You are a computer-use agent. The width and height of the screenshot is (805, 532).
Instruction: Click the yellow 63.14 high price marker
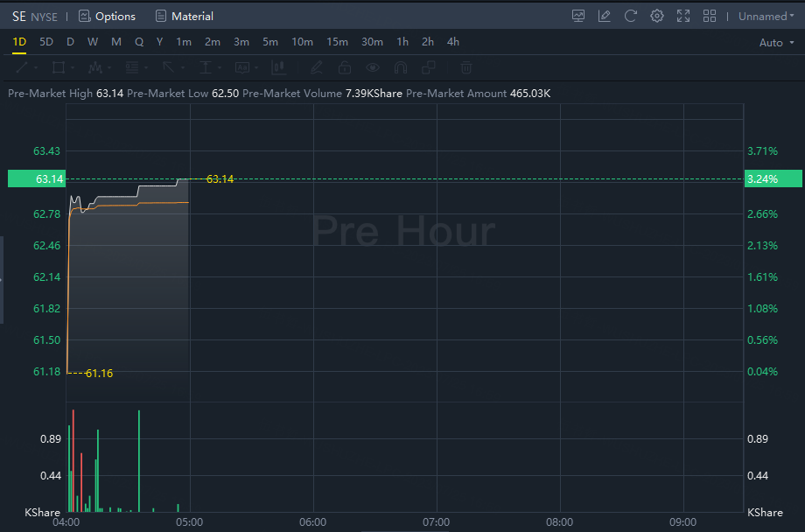coord(220,178)
